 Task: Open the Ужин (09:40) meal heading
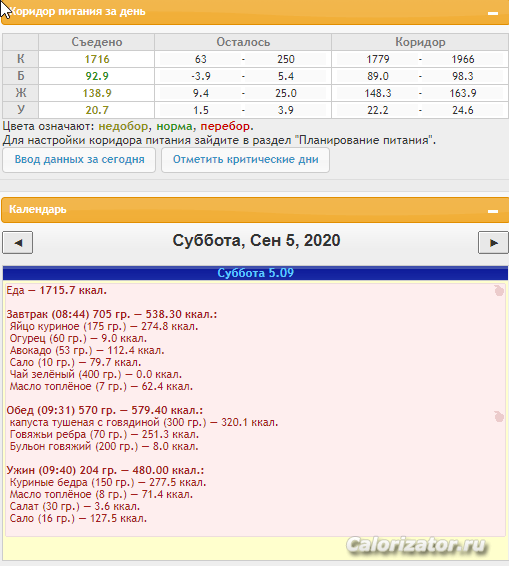pyautogui.click(x=105, y=470)
